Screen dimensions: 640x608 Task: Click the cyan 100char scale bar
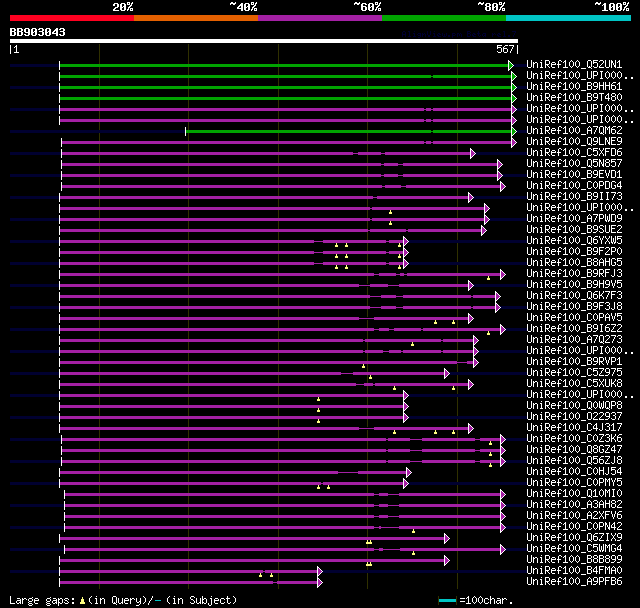[447, 600]
